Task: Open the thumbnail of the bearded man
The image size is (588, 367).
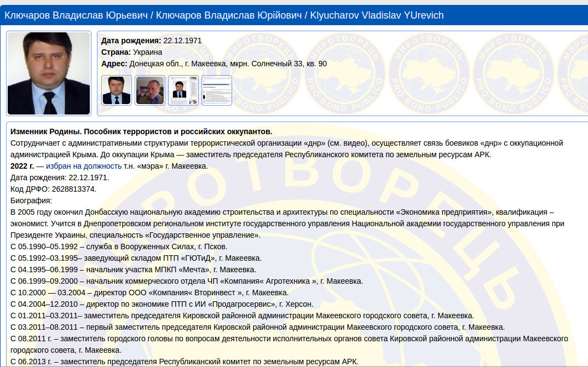Action: 150,90
